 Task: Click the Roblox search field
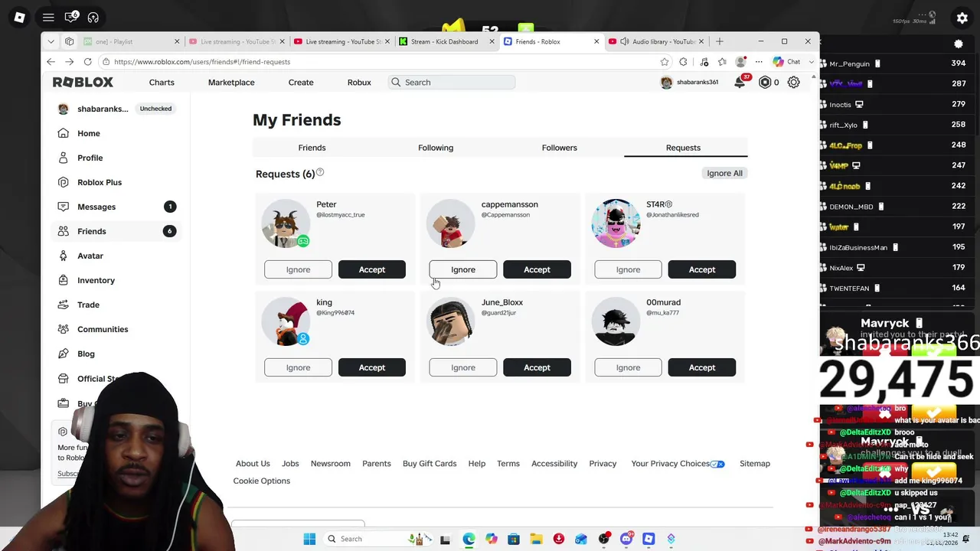[x=452, y=82]
